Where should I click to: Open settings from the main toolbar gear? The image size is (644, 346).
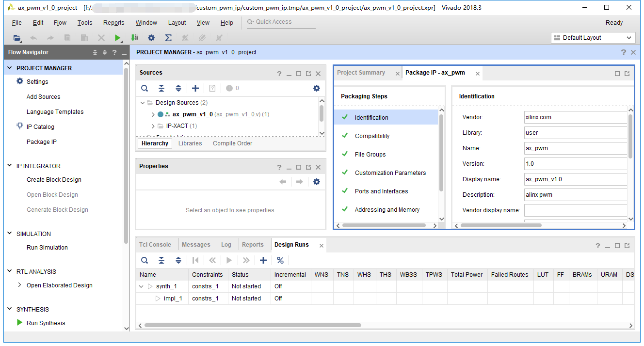pos(151,38)
